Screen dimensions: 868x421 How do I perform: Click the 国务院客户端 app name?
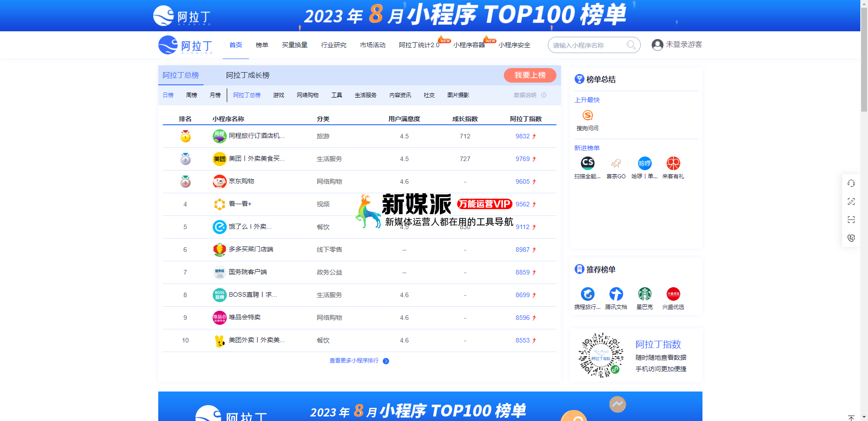click(248, 272)
